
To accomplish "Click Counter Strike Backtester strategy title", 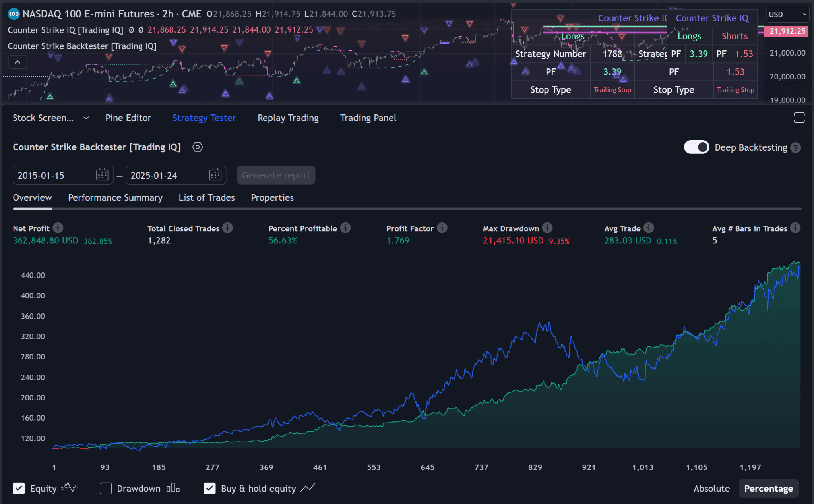I will coord(97,147).
